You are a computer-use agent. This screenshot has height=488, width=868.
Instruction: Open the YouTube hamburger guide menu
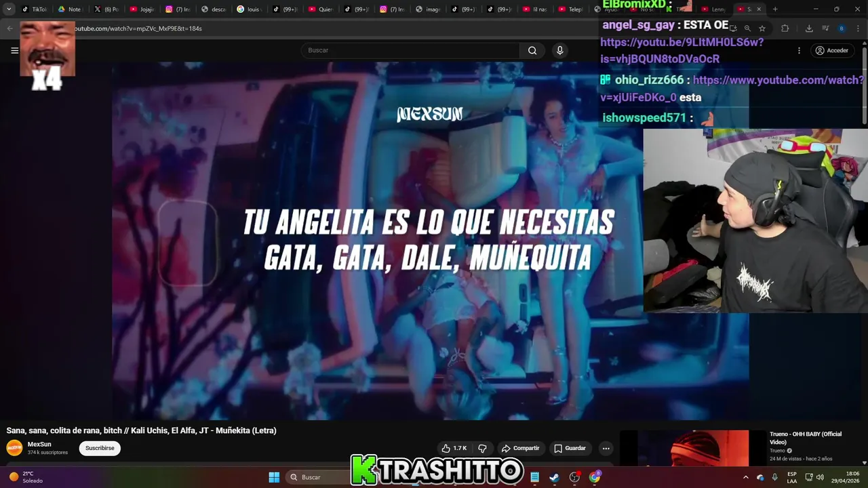click(14, 50)
